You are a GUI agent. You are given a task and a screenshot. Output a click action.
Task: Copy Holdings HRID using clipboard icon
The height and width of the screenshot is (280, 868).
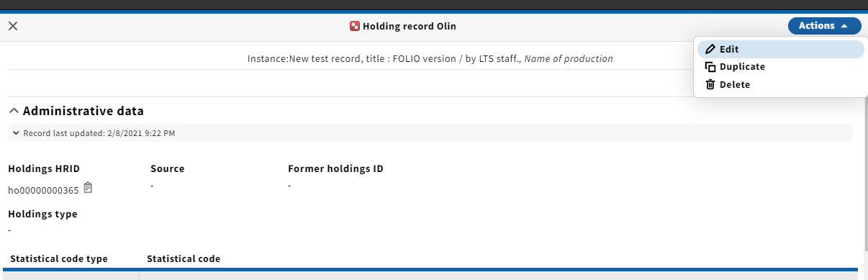[88, 189]
